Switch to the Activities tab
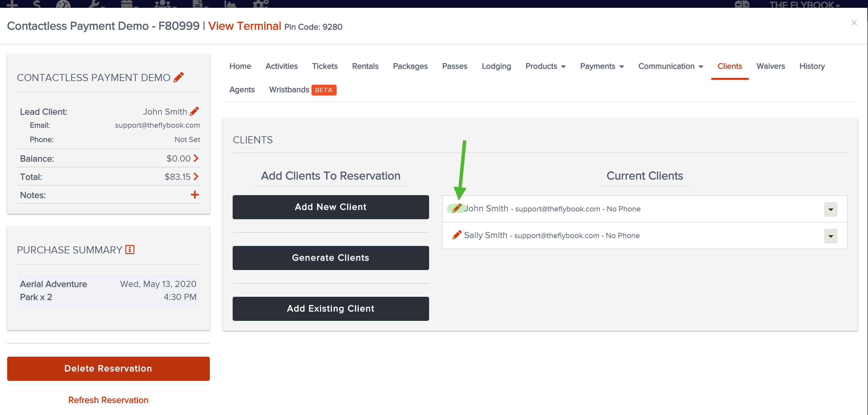 point(282,66)
